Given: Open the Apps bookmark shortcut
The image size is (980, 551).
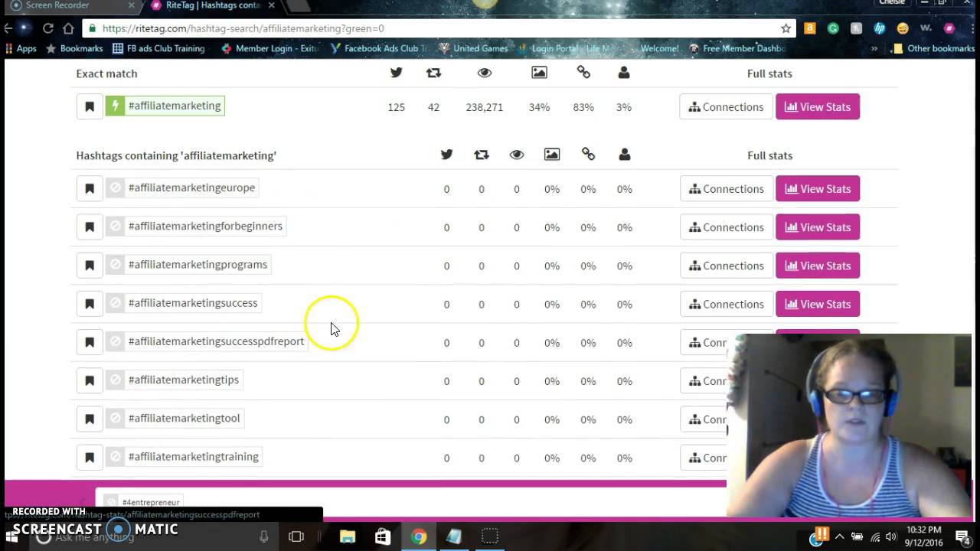Looking at the screenshot, I should point(21,48).
